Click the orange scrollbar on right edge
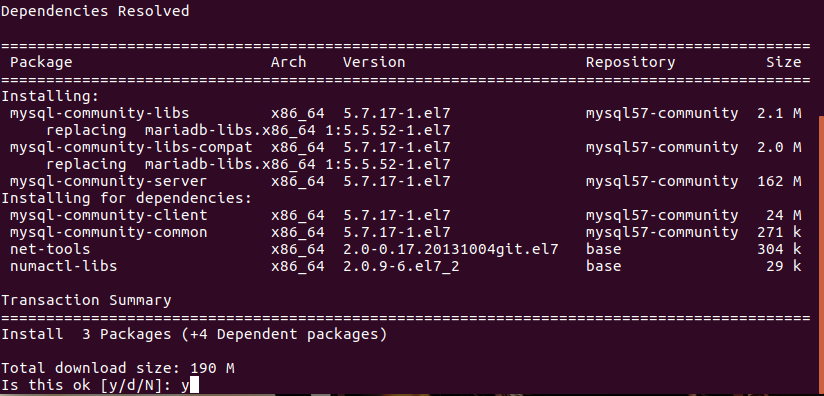Screen dimensions: 824x396 click(x=821, y=255)
